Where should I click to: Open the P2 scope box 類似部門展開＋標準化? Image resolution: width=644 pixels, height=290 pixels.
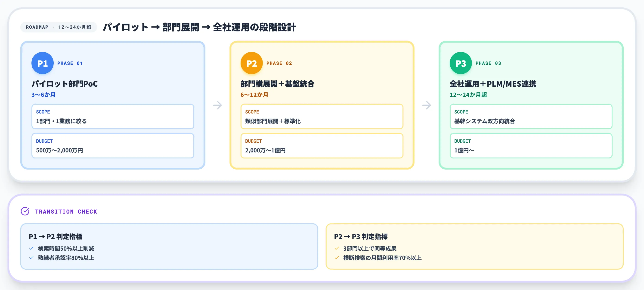(x=322, y=117)
